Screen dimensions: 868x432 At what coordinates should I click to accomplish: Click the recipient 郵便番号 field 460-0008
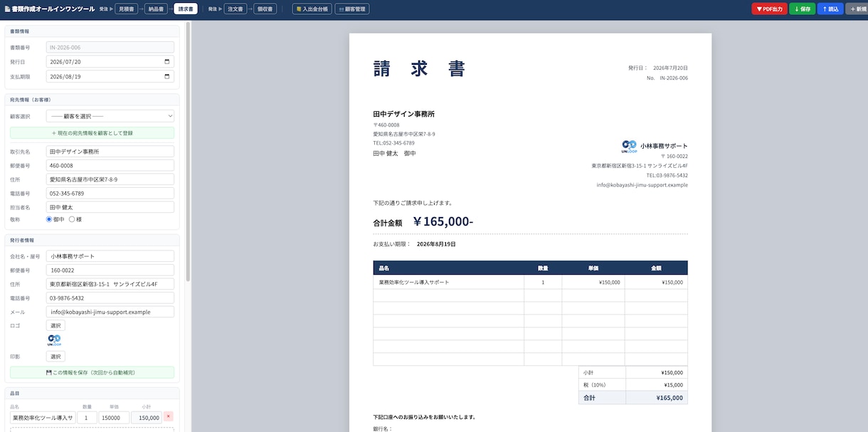110,165
